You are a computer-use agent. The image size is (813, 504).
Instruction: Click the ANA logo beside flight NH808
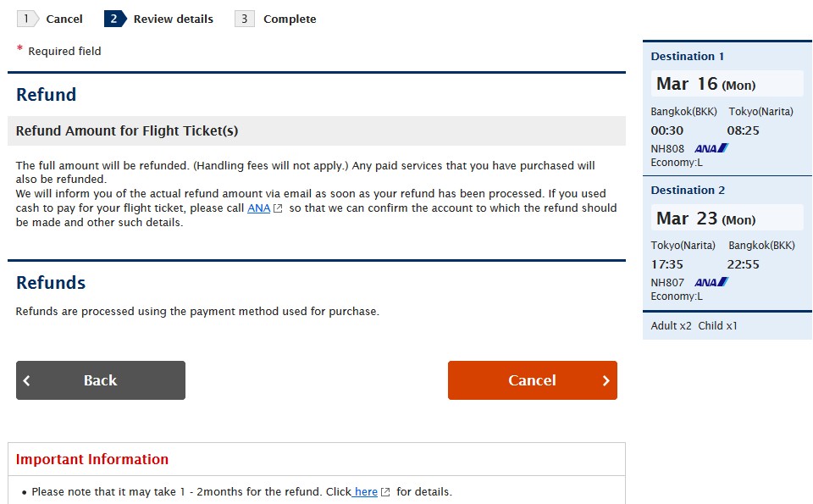(x=711, y=149)
